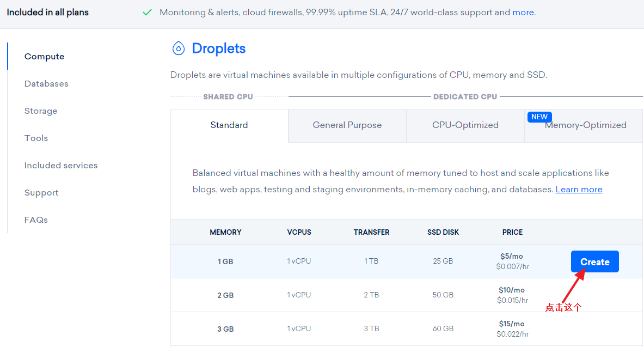The image size is (644, 347).
Task: Follow the Learn more link
Action: [579, 190]
